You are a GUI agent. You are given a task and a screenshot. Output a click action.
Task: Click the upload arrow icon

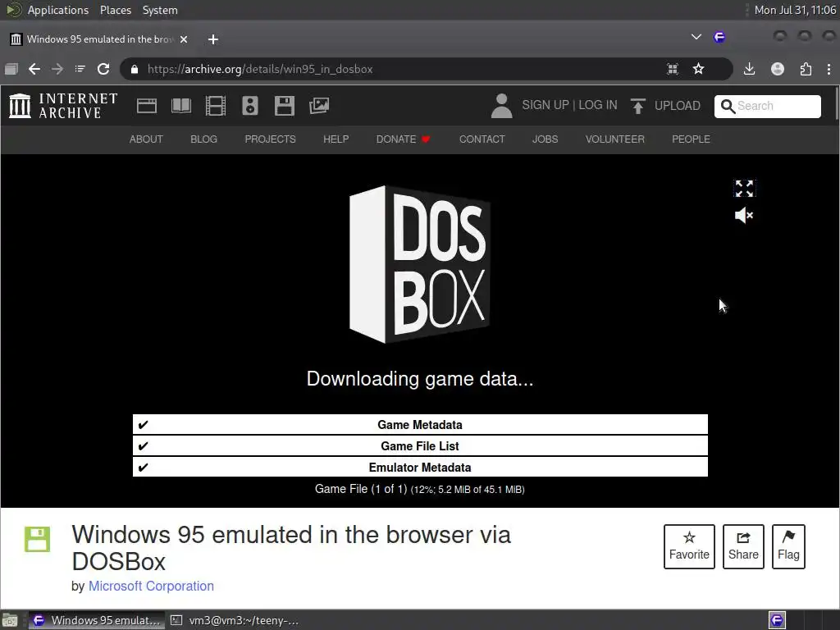(637, 106)
